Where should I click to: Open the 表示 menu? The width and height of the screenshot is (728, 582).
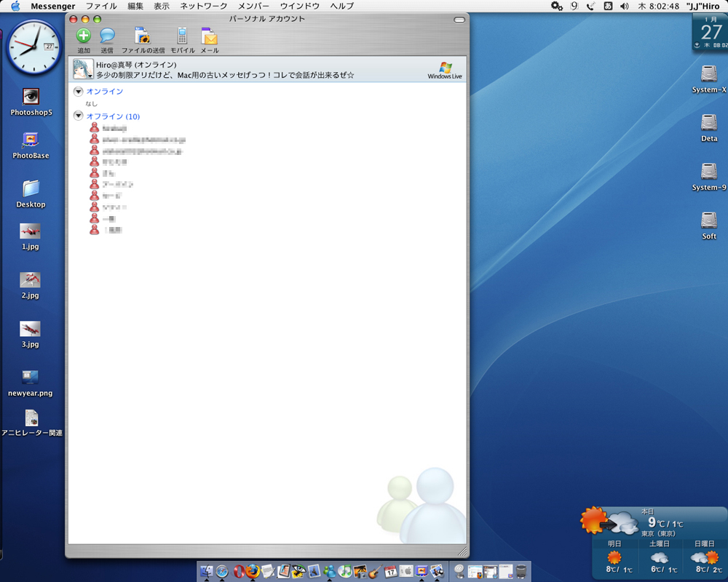(x=162, y=6)
